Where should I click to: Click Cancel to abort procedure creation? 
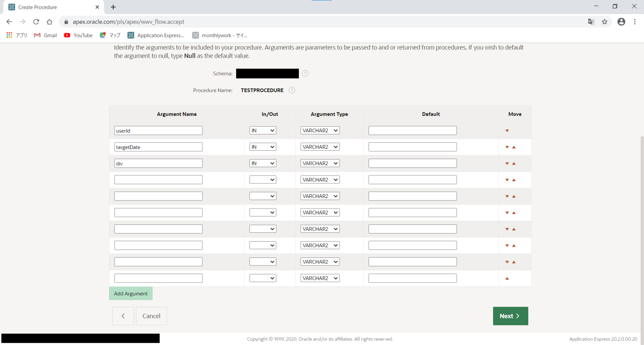pyautogui.click(x=151, y=316)
